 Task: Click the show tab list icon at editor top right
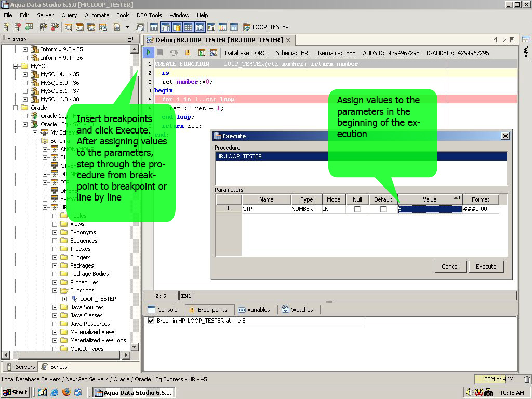click(512, 39)
